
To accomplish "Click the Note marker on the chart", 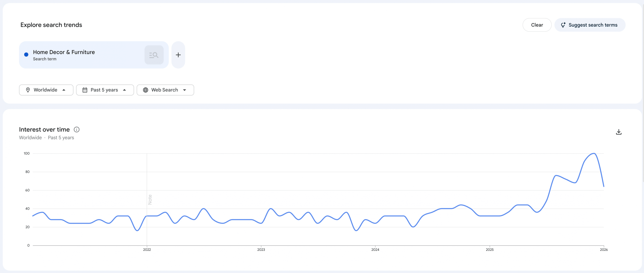I will tap(150, 199).
